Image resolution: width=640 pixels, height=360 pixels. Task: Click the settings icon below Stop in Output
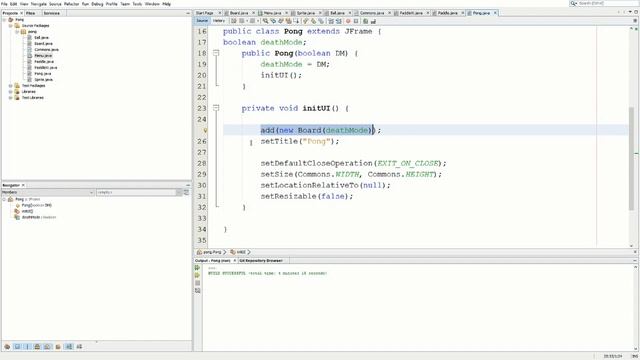[x=198, y=291]
